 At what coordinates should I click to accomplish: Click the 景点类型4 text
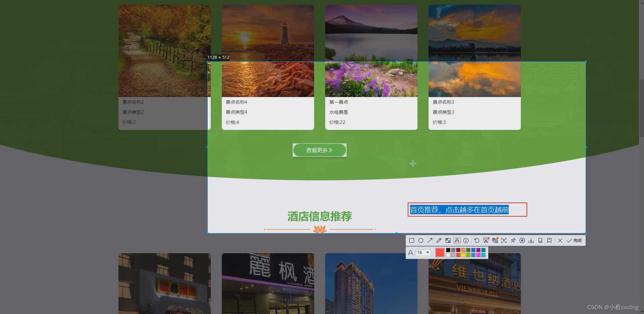[x=236, y=112]
